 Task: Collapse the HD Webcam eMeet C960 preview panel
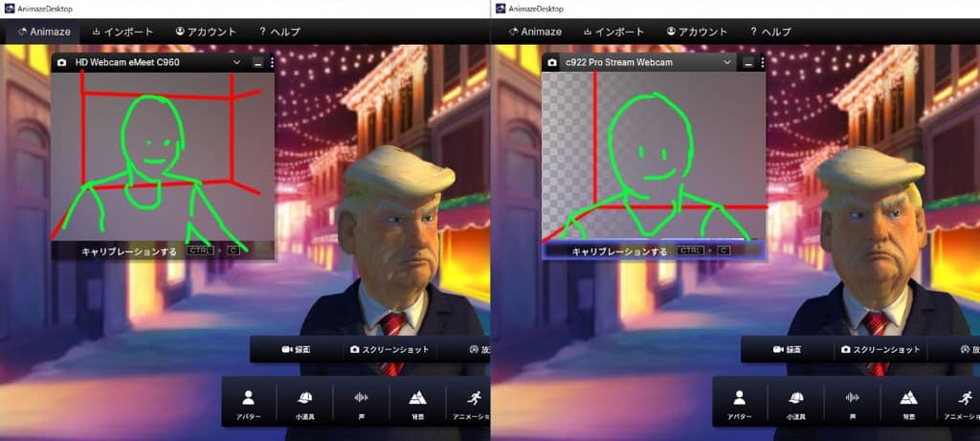256,63
